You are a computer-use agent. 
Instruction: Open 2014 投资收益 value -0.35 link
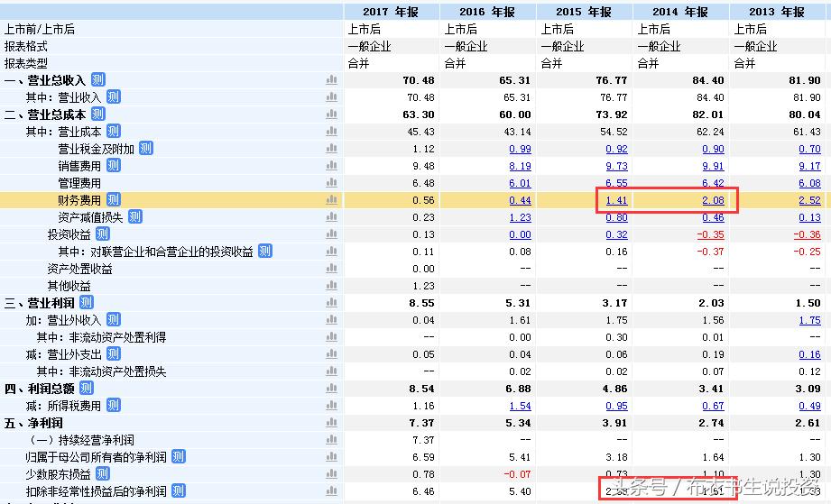point(711,234)
